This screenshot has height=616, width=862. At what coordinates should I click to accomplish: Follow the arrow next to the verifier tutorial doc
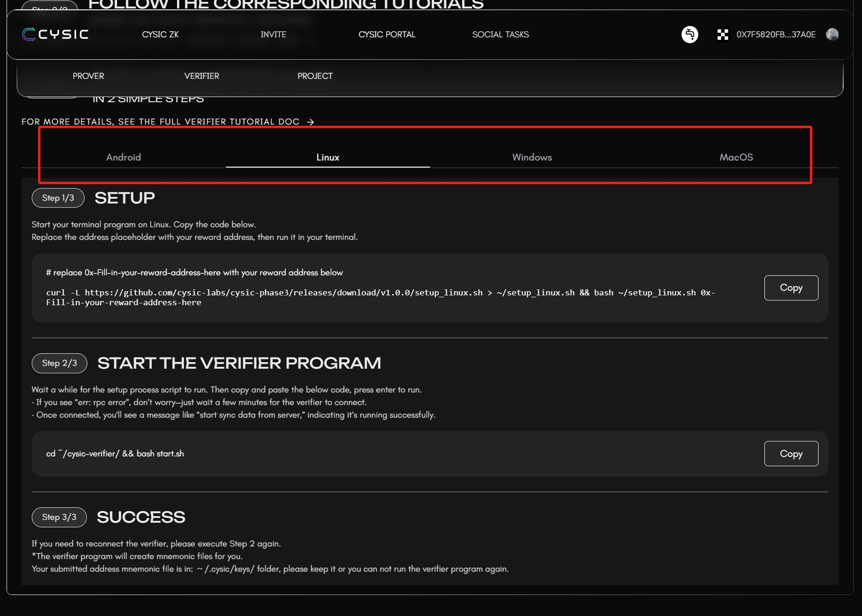pos(311,122)
